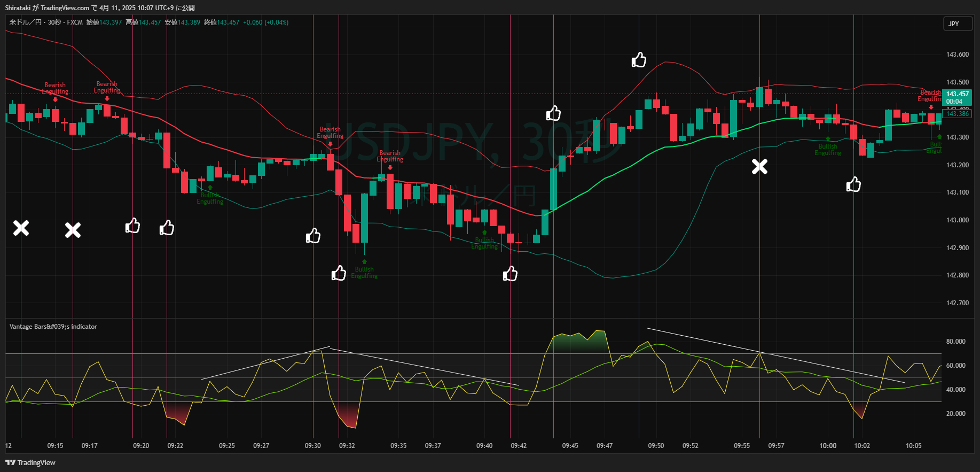Select the Bullish Engulfing label near 09:24
This screenshot has width=980, height=472.
point(210,198)
